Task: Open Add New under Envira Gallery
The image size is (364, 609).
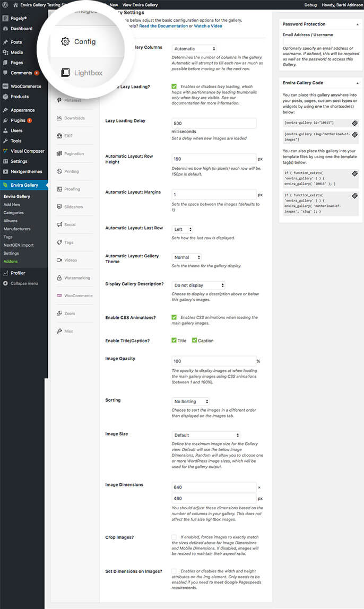Action: pyautogui.click(x=12, y=205)
